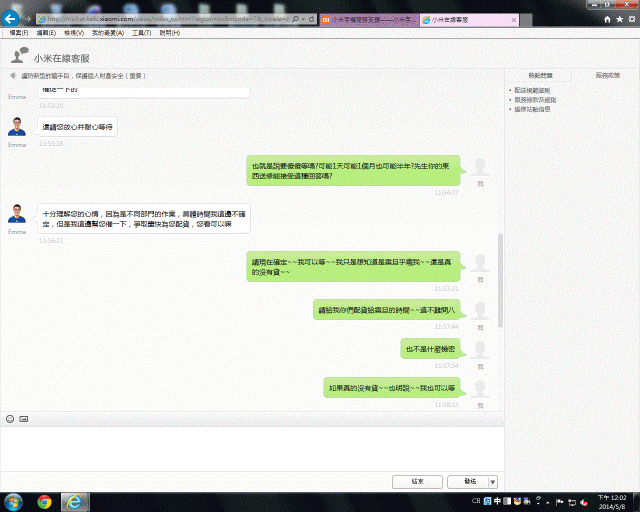Open the 工具(T) menu
The height and width of the screenshot is (512, 640).
tap(142, 33)
